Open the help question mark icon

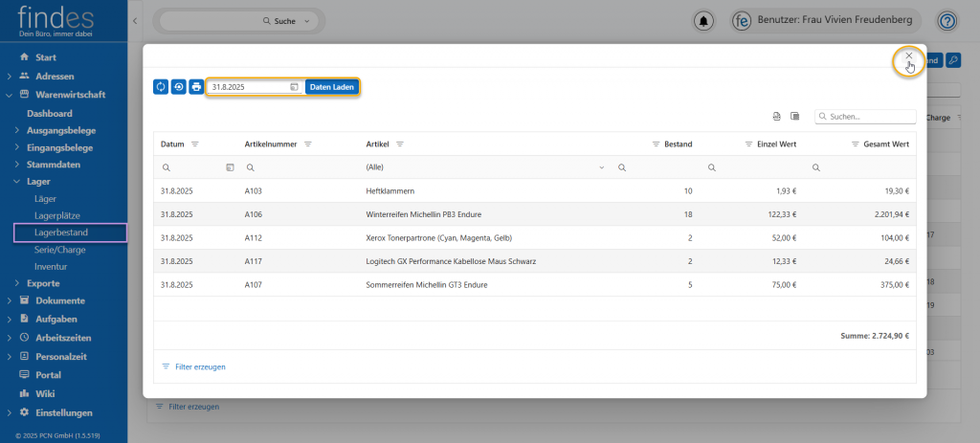pos(947,21)
